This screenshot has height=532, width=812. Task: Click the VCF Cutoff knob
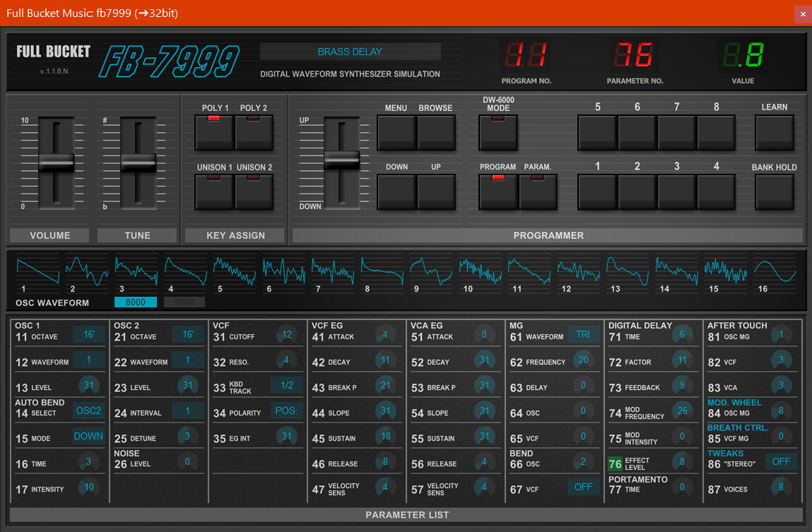tap(286, 335)
